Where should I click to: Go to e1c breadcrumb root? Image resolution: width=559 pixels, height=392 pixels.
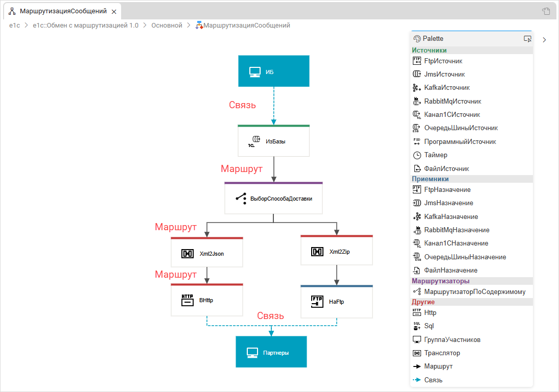[14, 25]
